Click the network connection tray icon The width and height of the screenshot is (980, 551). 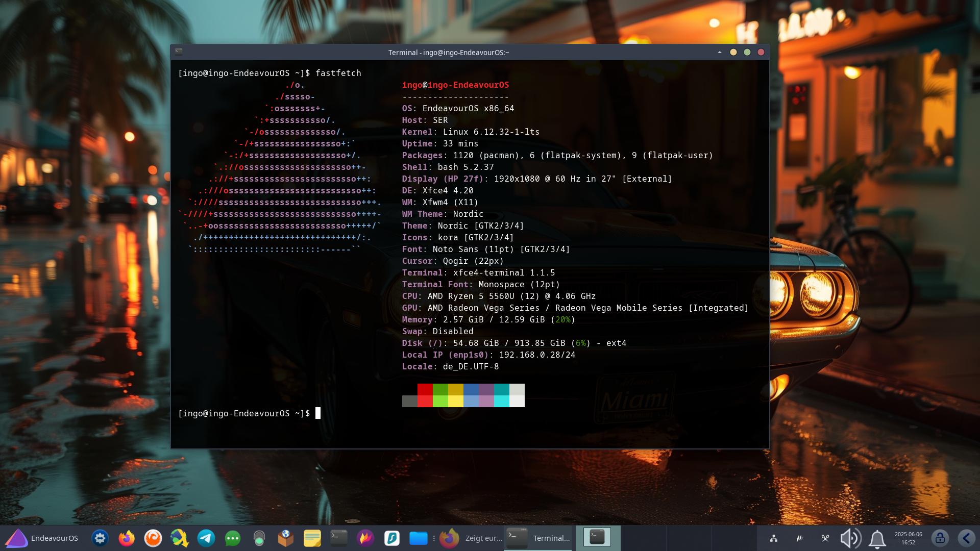(774, 538)
